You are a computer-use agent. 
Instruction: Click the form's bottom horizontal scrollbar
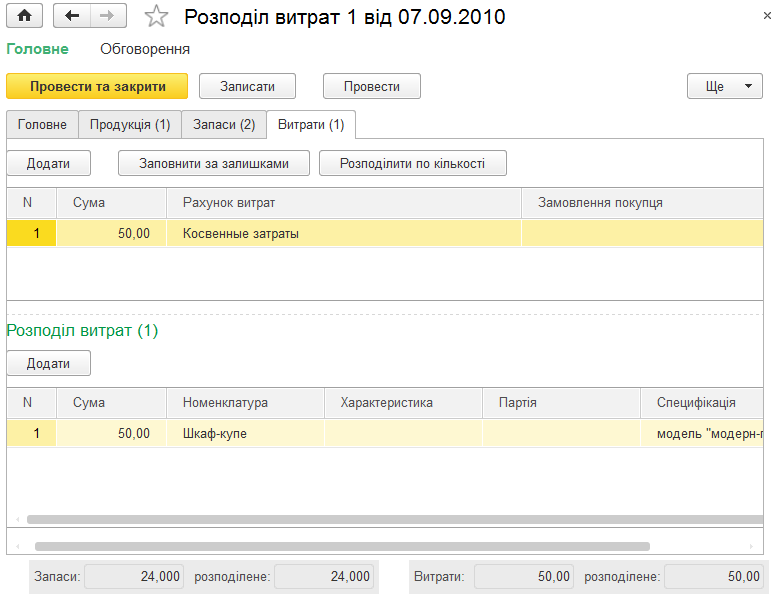tap(342, 546)
